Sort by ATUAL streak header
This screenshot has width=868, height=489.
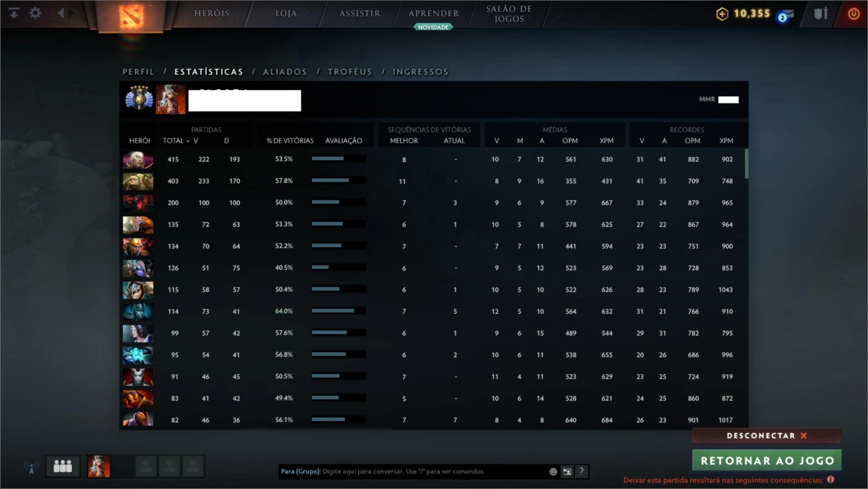454,141
